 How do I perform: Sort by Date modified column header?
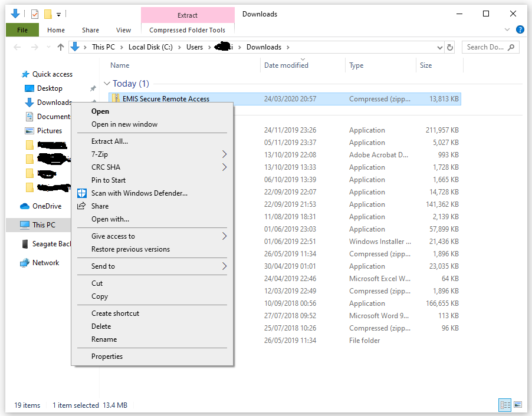[x=286, y=65]
